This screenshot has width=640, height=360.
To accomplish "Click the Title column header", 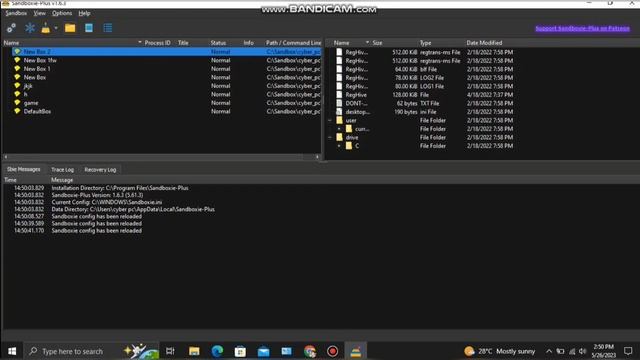I will point(183,42).
